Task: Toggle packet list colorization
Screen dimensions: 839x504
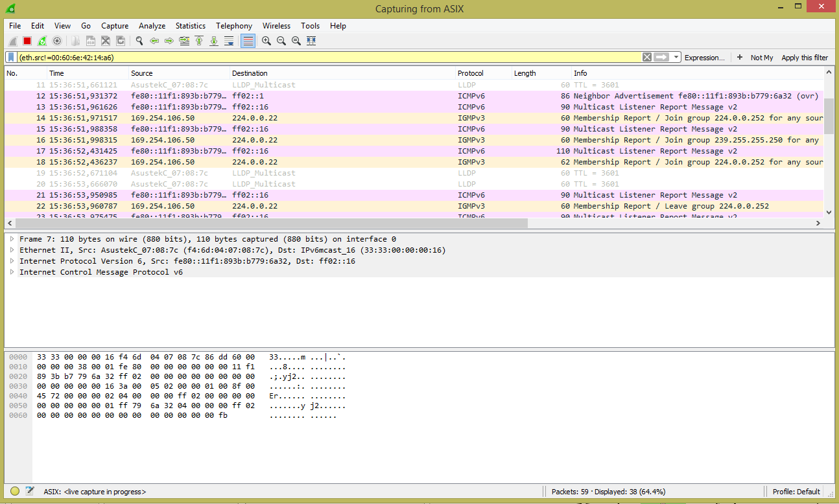Action: tap(248, 41)
